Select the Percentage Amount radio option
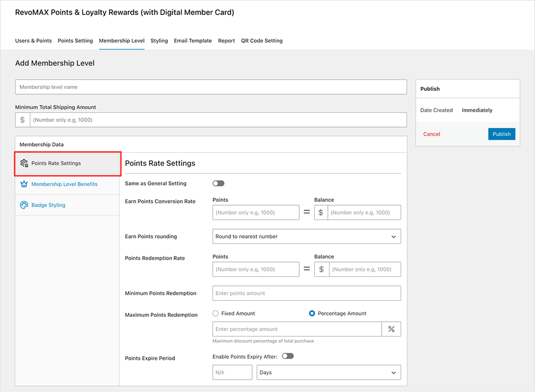 [312, 313]
